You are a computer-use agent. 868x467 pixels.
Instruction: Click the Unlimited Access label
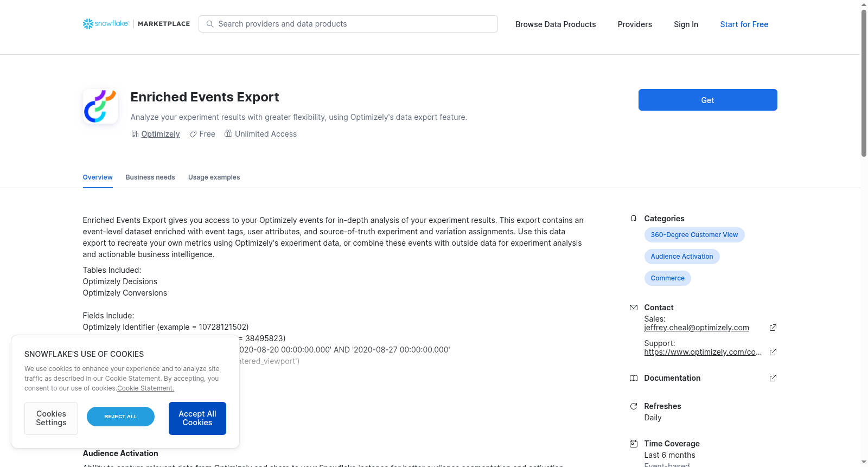tap(266, 134)
